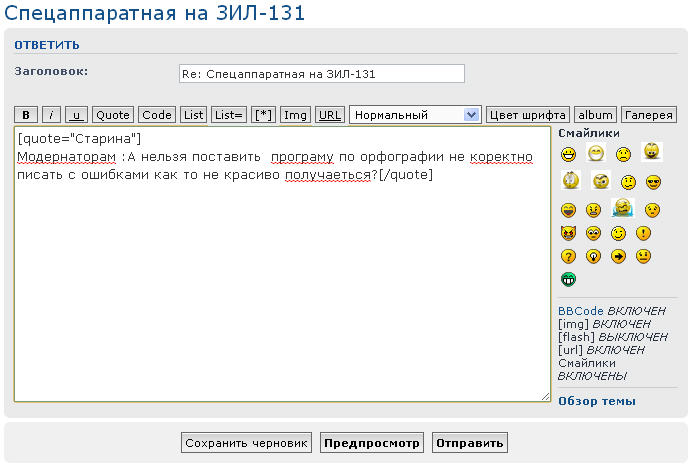Click the misspelled word коректно
Screen dimensions: 693x468
[x=501, y=157]
